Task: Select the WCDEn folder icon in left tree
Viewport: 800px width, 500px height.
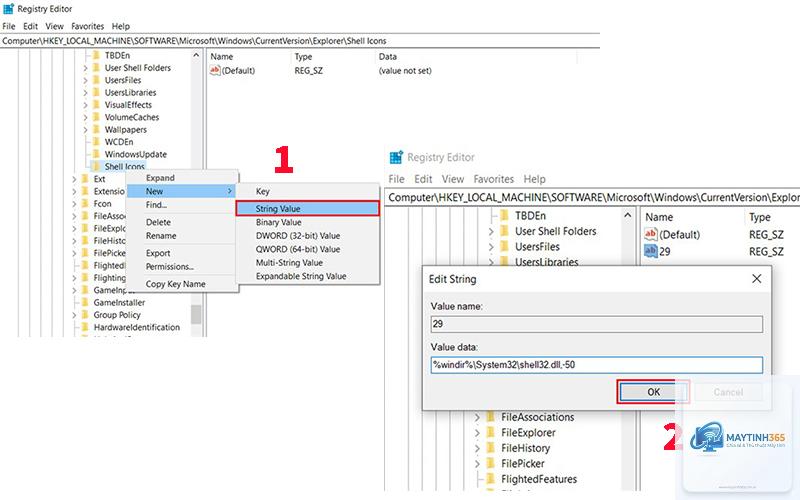Action: [96, 142]
